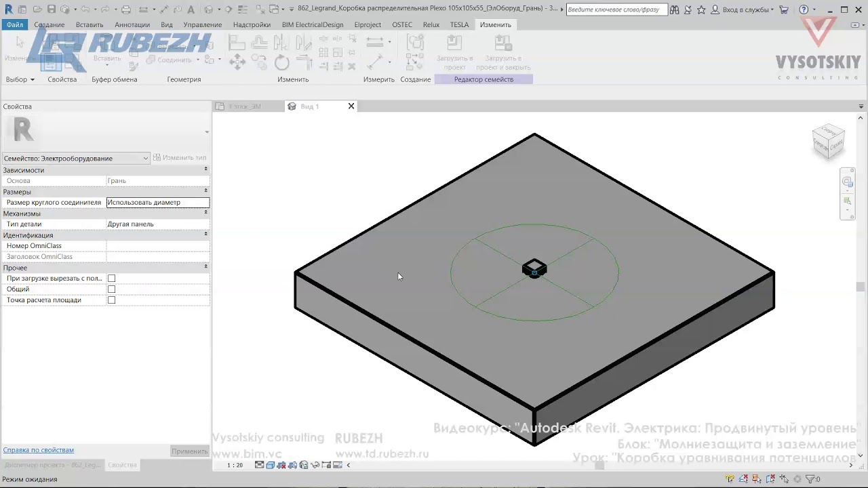Redo using the quick access toolbar arrow

(x=106, y=9)
